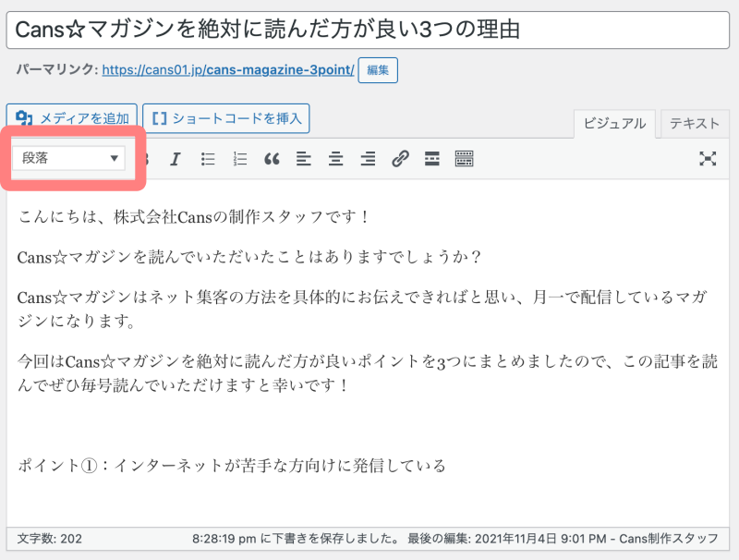Open the cans-magazine-3point permalink
739x560 pixels.
pyautogui.click(x=228, y=70)
